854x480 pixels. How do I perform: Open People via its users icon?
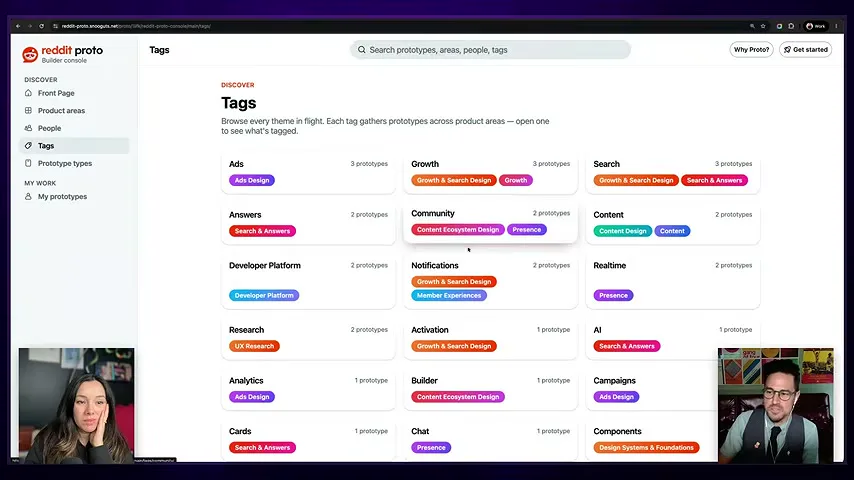coord(28,128)
